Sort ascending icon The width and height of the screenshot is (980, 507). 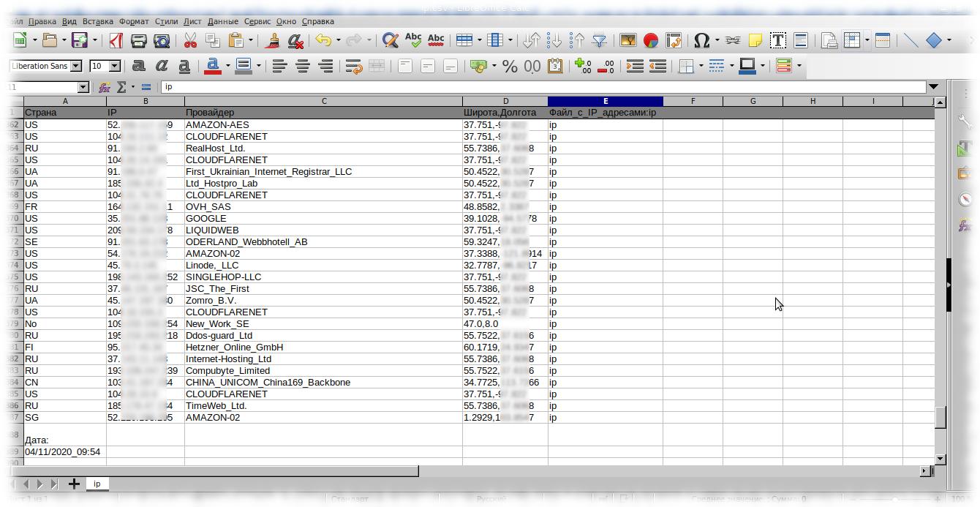click(x=554, y=40)
